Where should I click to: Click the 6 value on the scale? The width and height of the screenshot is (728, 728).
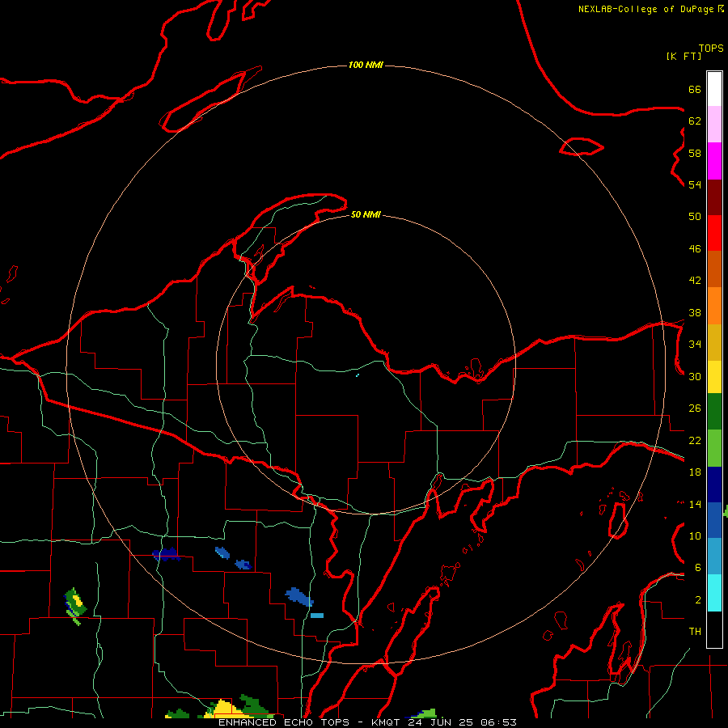pos(697,568)
